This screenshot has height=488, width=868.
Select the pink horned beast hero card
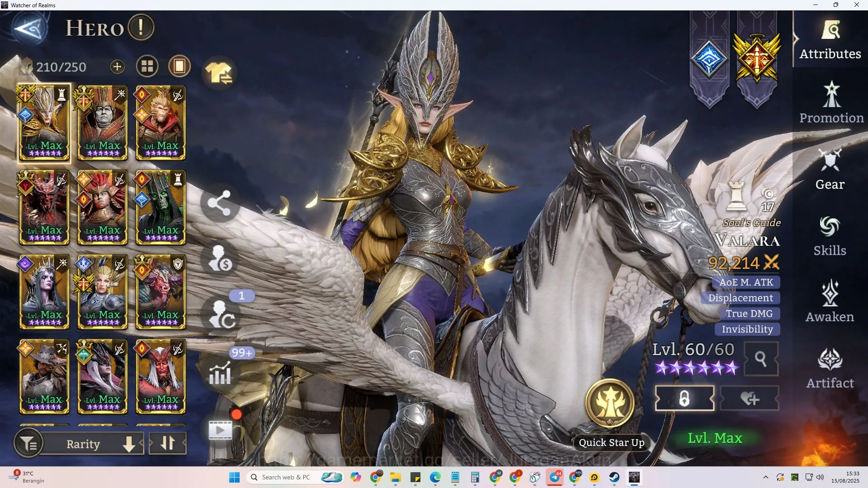160,292
